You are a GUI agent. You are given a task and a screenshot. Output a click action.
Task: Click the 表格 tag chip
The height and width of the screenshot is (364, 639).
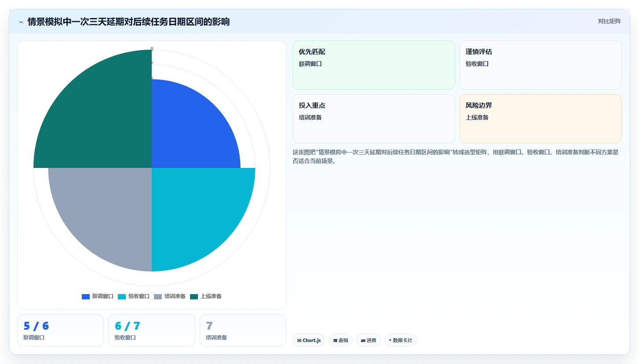click(340, 340)
